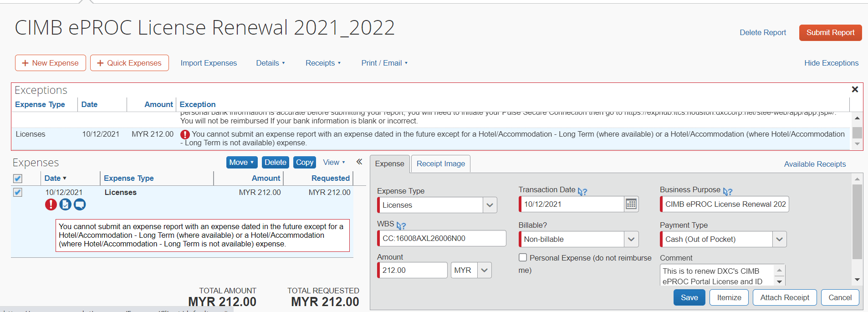The image size is (868, 312).
Task: Click the Transaction Date help icon
Action: (x=582, y=191)
